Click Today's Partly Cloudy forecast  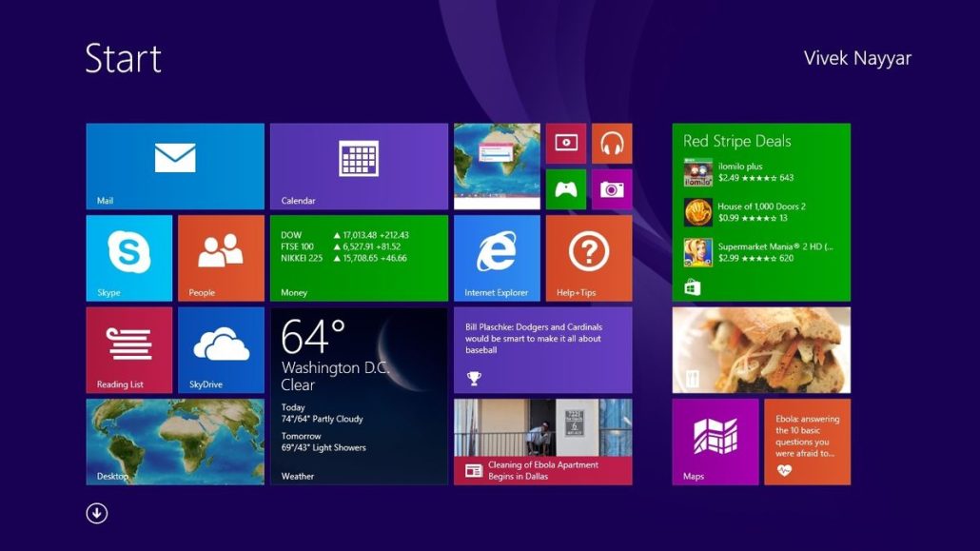[322, 413]
